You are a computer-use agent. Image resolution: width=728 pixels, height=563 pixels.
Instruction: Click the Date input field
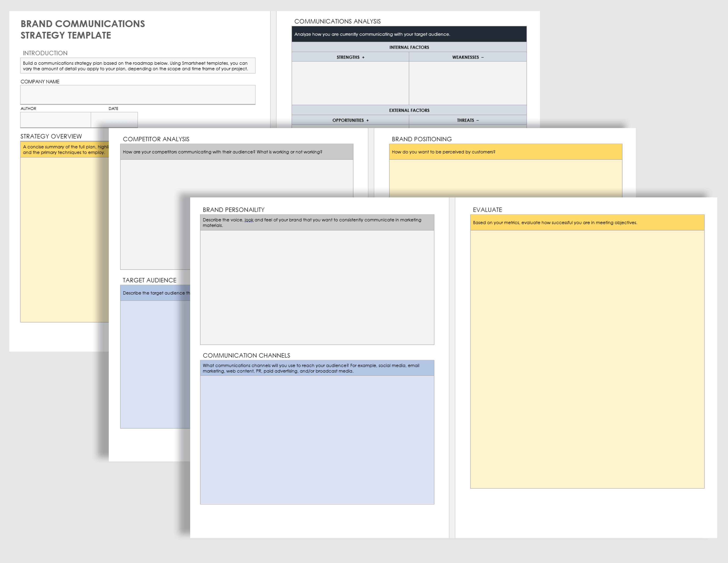[114, 120]
